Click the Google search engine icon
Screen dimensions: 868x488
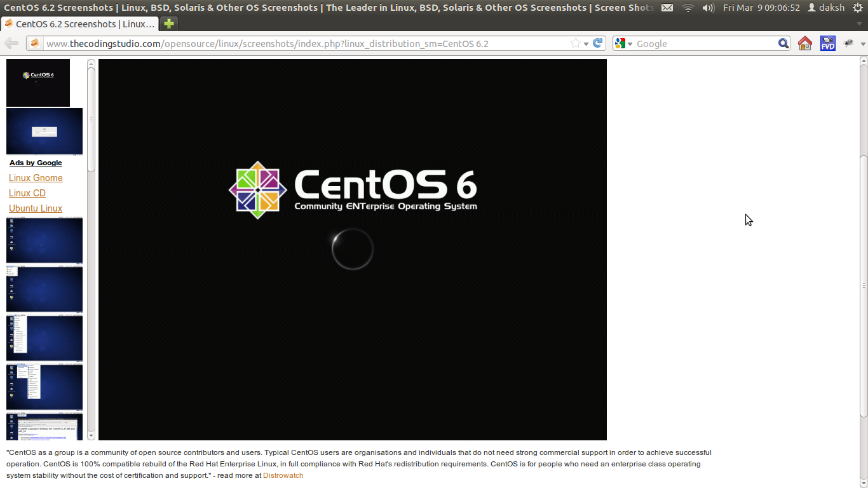coord(620,43)
